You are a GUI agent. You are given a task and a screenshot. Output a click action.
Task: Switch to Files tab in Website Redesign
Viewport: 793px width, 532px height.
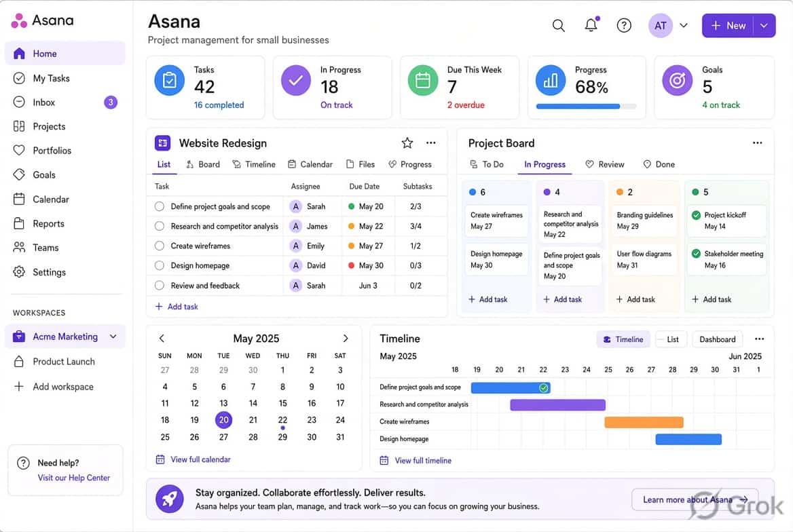(361, 164)
